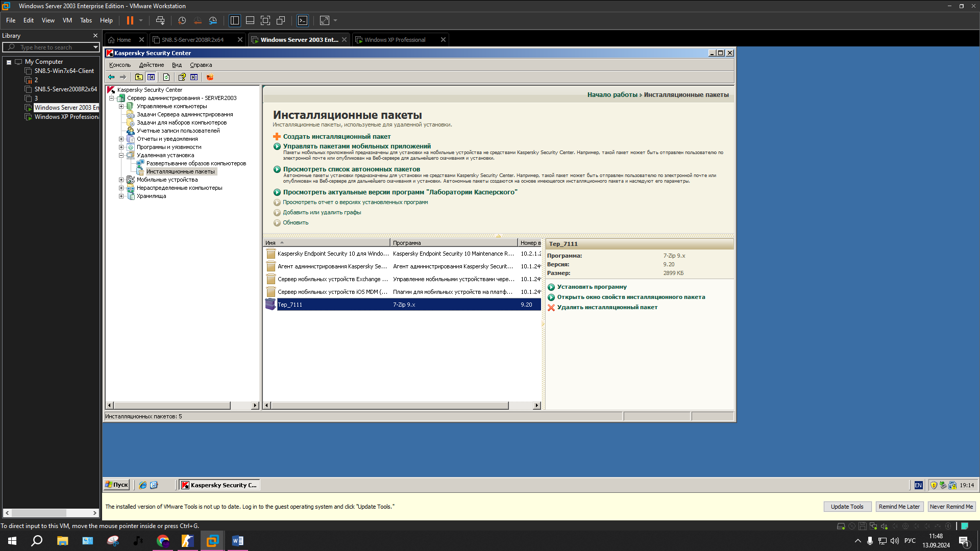Expand Мобильные устройства tree node
The image size is (980, 551).
click(121, 180)
